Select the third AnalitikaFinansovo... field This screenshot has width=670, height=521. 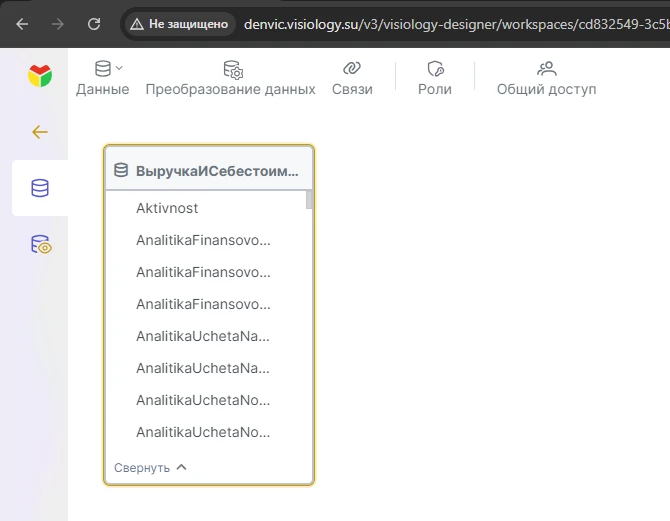(x=203, y=304)
